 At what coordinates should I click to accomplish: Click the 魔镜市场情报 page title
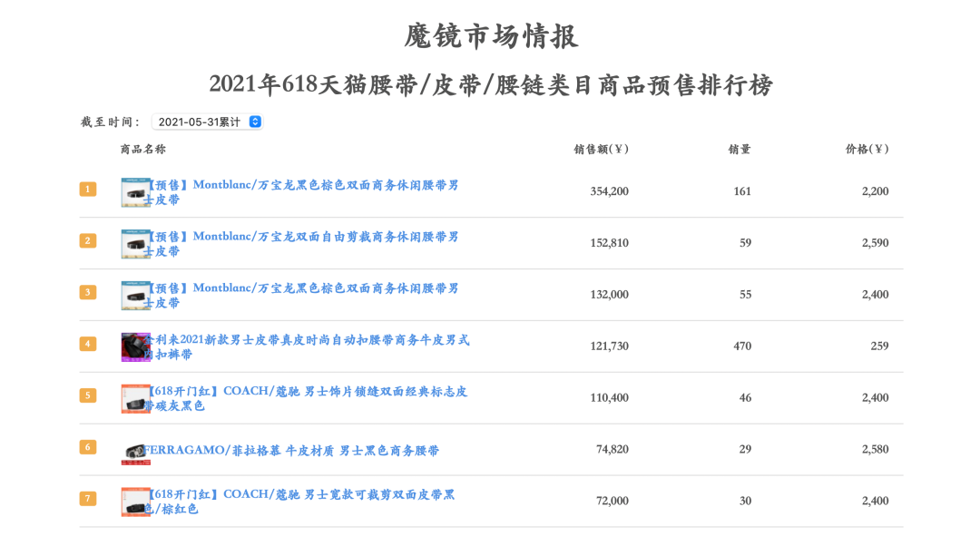tap(491, 36)
